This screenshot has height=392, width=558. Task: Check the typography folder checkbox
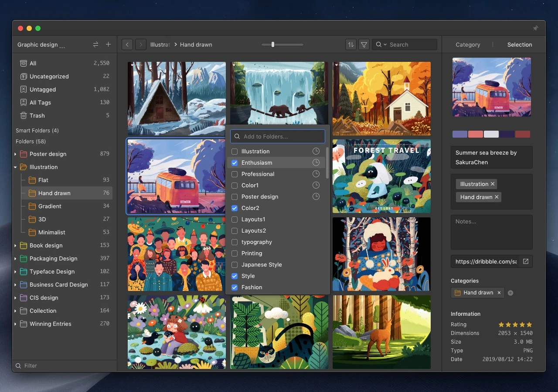(x=235, y=242)
